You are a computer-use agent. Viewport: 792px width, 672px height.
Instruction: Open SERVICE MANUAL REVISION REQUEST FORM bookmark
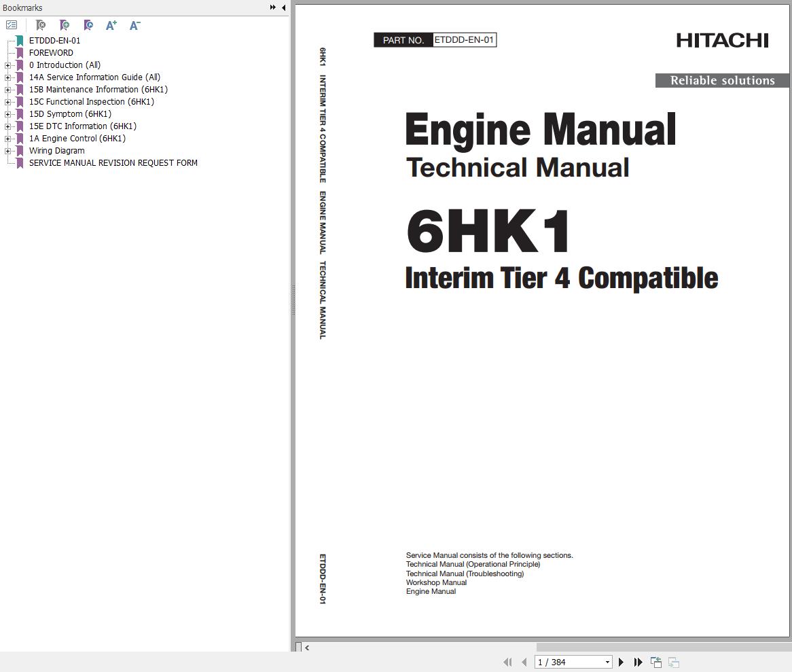[113, 162]
